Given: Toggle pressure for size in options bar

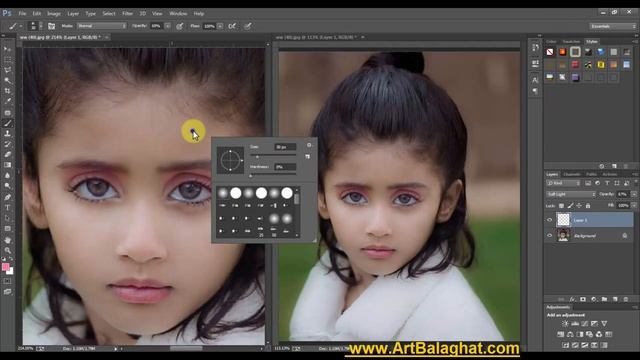Looking at the screenshot, I should tap(247, 26).
